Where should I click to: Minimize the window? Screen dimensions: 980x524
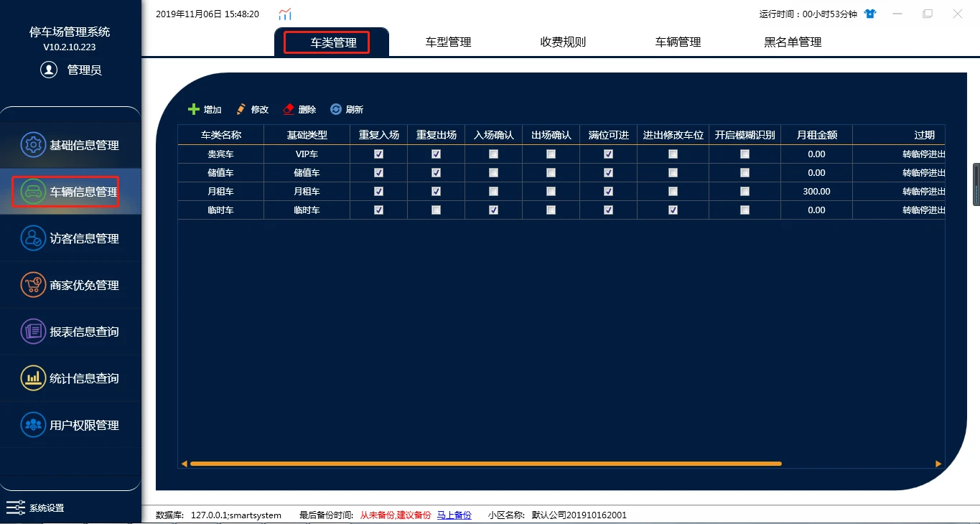pyautogui.click(x=897, y=14)
